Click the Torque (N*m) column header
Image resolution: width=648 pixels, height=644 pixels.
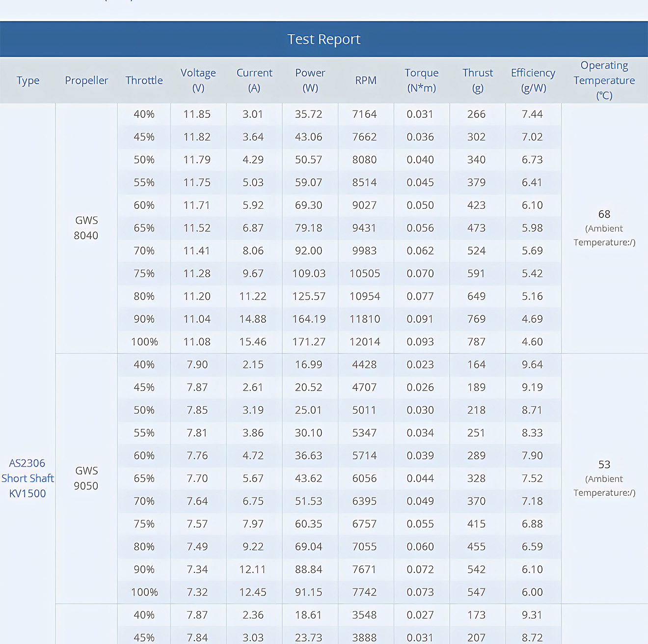(x=421, y=81)
